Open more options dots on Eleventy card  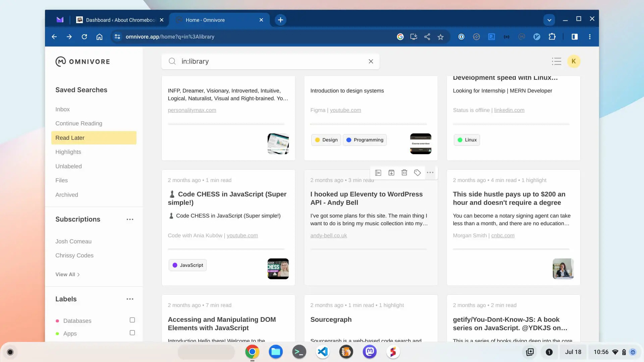pyautogui.click(x=430, y=173)
